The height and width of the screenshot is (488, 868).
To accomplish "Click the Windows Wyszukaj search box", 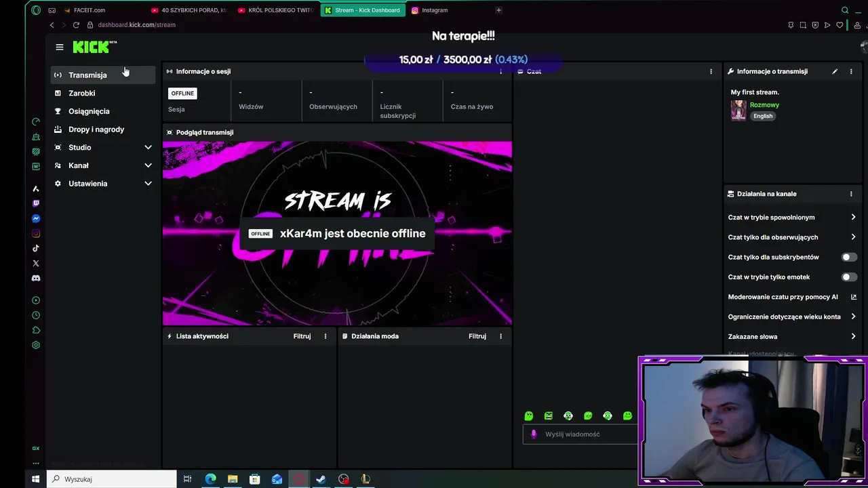I will 111,479.
